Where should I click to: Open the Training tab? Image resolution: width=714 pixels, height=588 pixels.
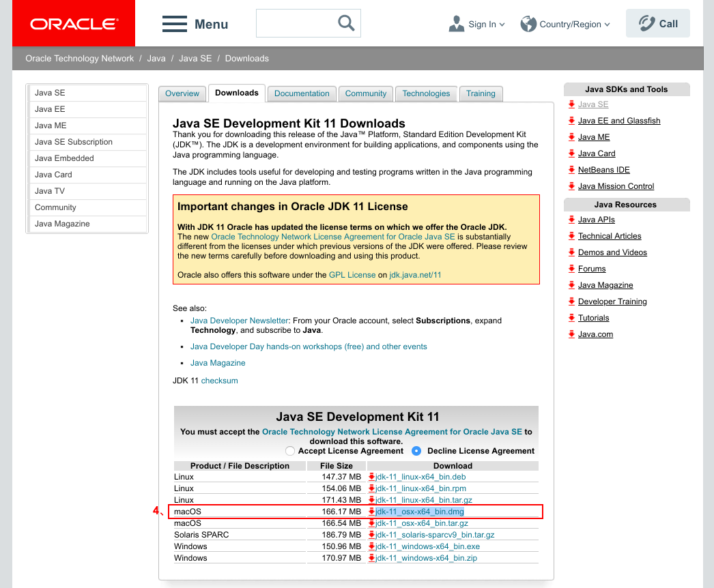click(x=481, y=93)
